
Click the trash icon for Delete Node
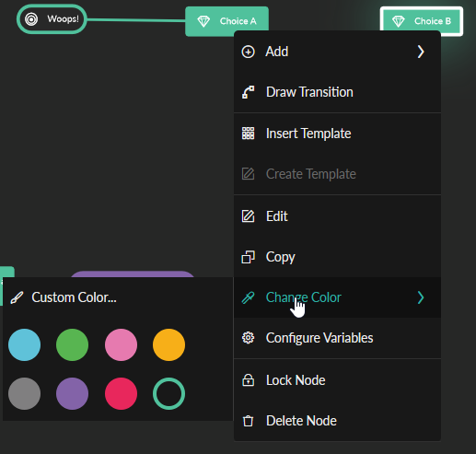248,421
